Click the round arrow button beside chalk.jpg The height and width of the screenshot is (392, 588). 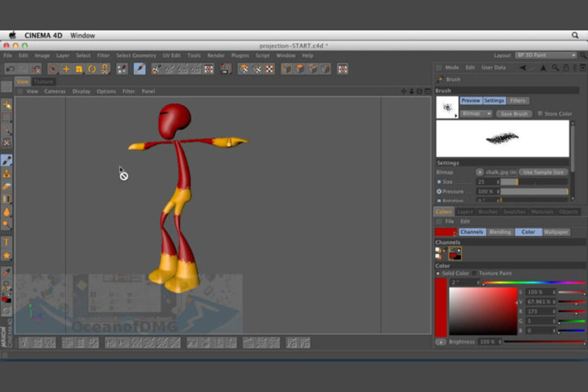[480, 172]
